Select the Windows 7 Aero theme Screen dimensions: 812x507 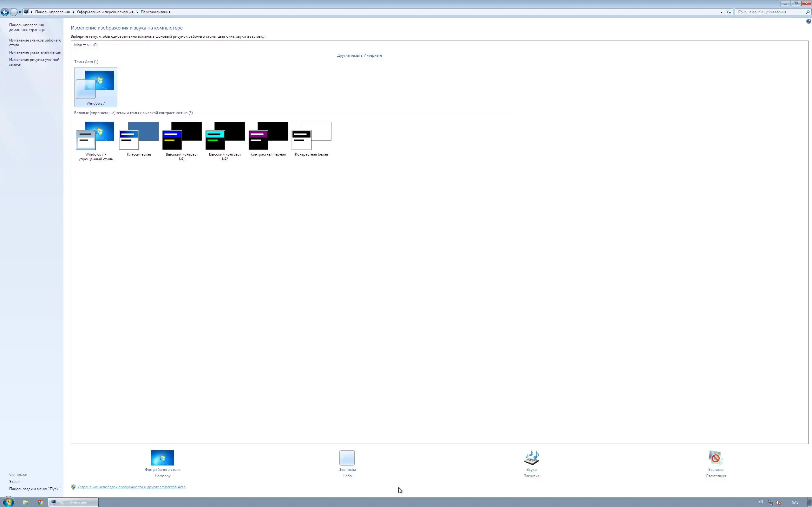click(x=95, y=87)
